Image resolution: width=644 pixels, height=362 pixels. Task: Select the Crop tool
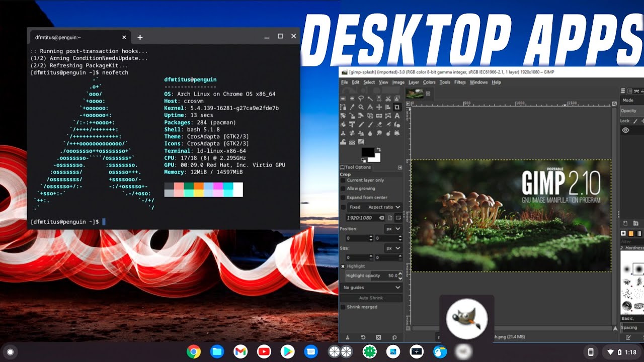click(x=397, y=107)
